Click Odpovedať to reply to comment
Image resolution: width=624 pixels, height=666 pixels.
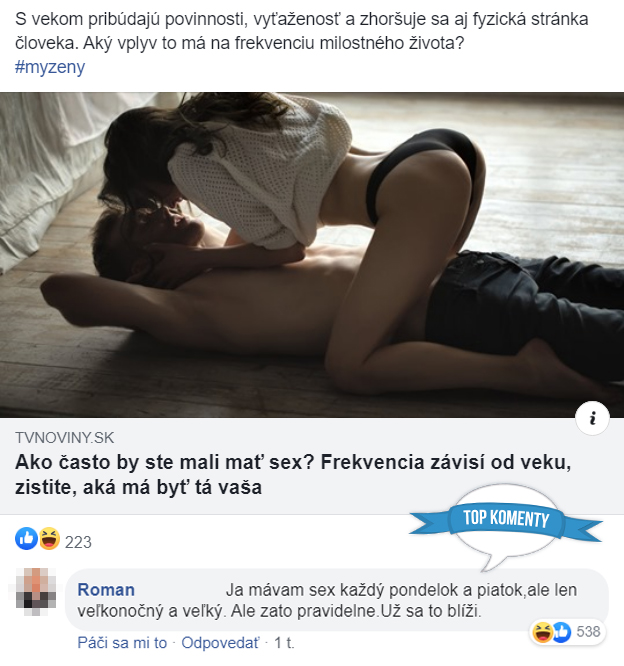[x=220, y=643]
